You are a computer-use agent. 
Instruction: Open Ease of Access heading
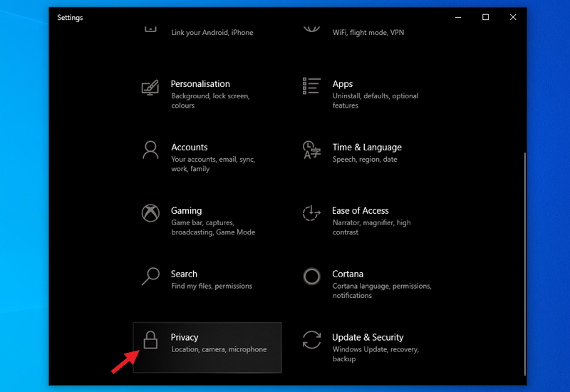[361, 210]
